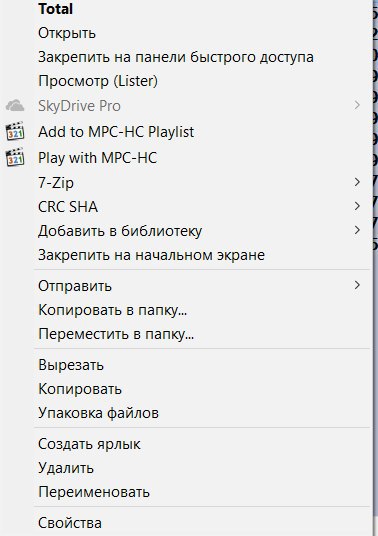Screen dimensions: 378x536
Task: Choose Упаковка файлов
Action: pos(98,413)
